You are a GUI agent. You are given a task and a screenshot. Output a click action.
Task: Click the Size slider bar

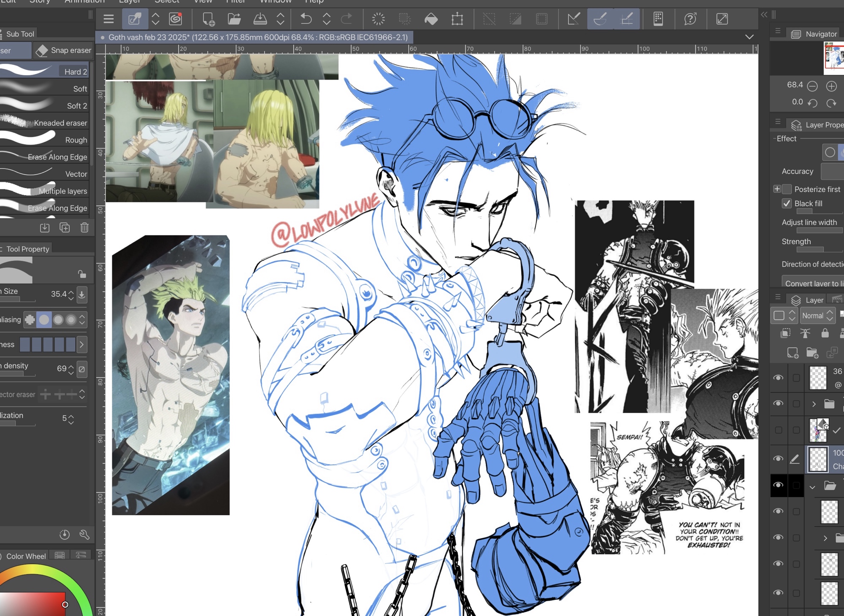pyautogui.click(x=18, y=300)
